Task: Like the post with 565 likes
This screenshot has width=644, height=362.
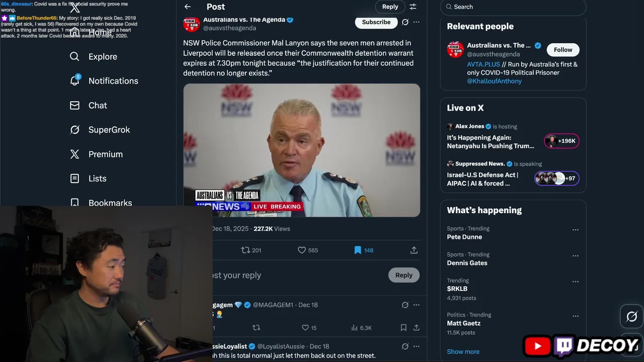Action: 302,250
